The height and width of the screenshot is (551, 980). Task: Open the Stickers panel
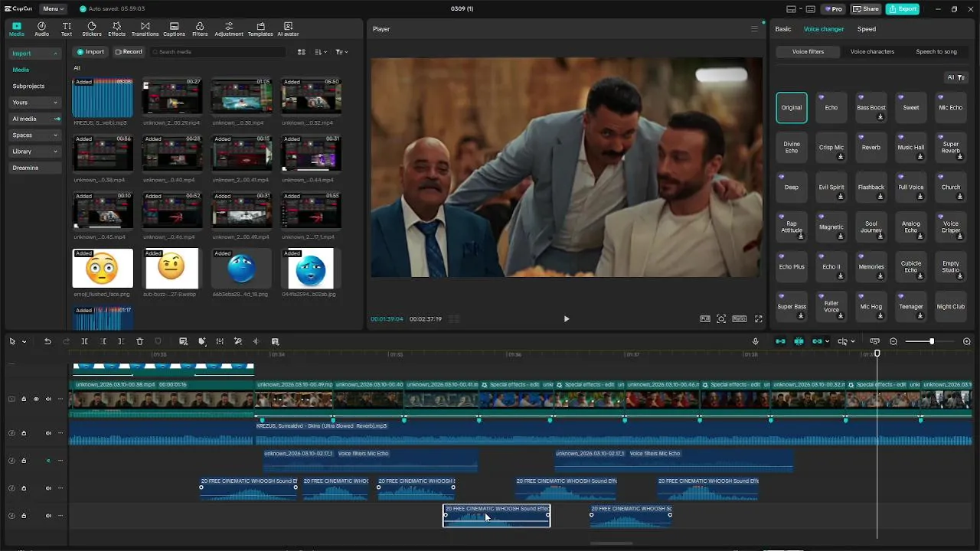(x=92, y=29)
